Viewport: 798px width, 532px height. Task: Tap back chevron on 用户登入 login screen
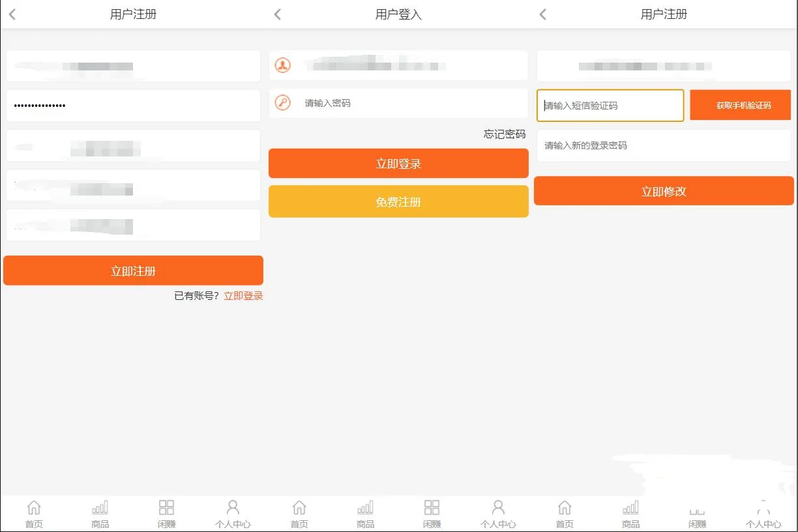coord(276,14)
